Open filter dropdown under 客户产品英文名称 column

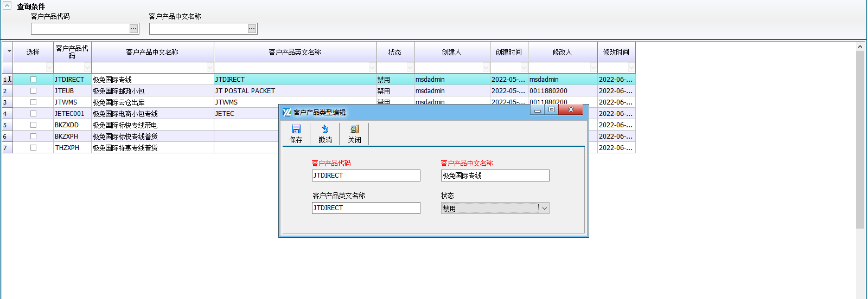[372, 68]
